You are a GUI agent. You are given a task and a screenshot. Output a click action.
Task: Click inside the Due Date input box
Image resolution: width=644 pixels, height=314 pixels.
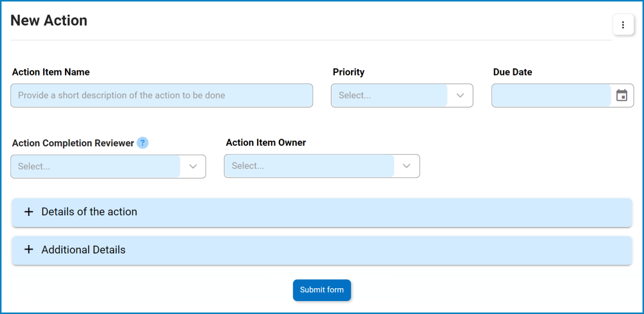point(551,95)
